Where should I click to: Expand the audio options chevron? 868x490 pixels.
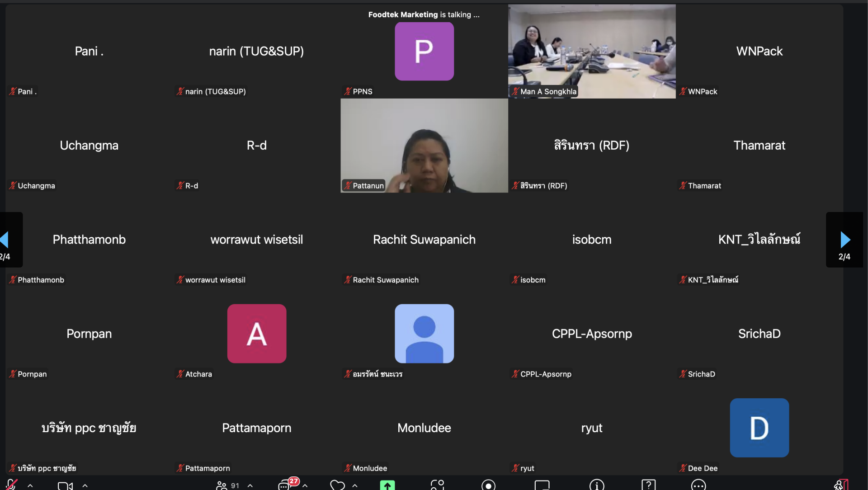30,486
